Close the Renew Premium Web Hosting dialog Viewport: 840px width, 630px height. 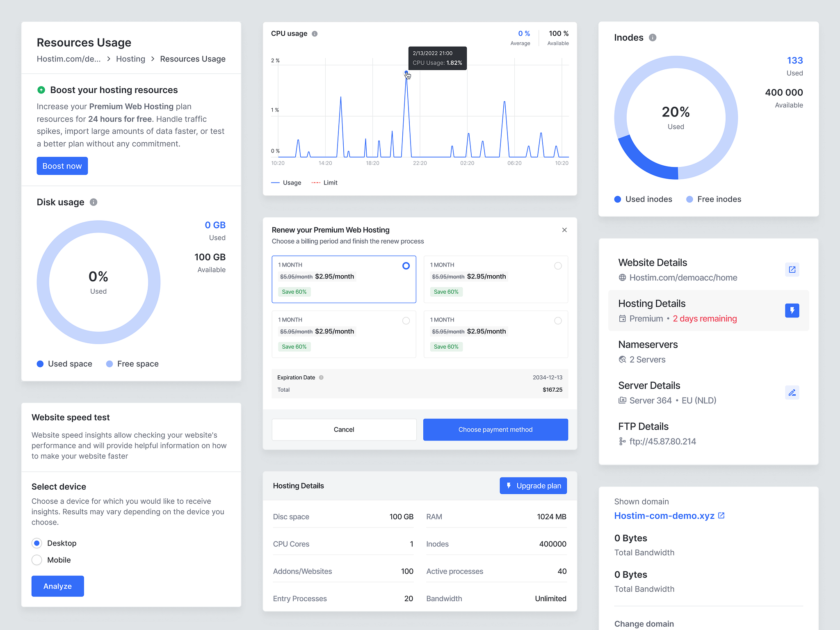tap(564, 230)
